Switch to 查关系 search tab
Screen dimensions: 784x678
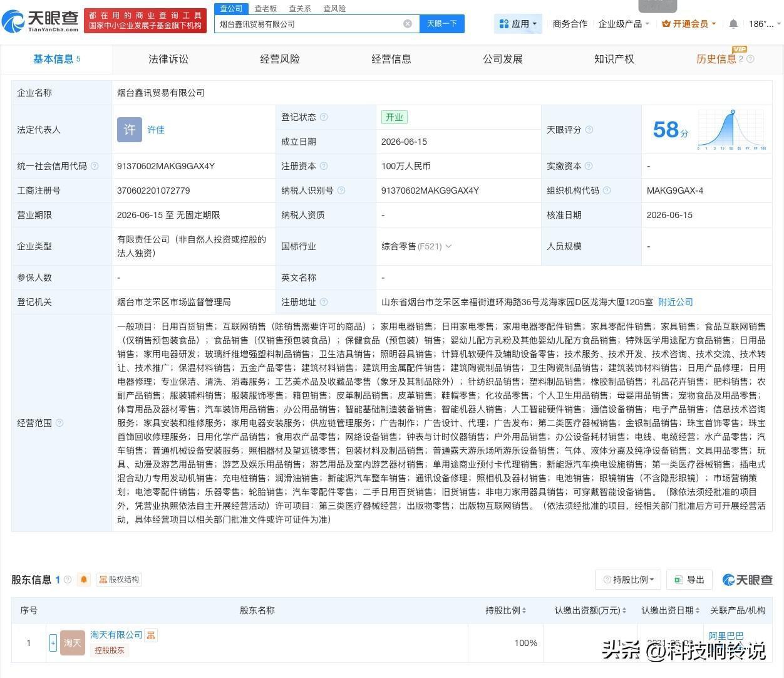tap(300, 8)
